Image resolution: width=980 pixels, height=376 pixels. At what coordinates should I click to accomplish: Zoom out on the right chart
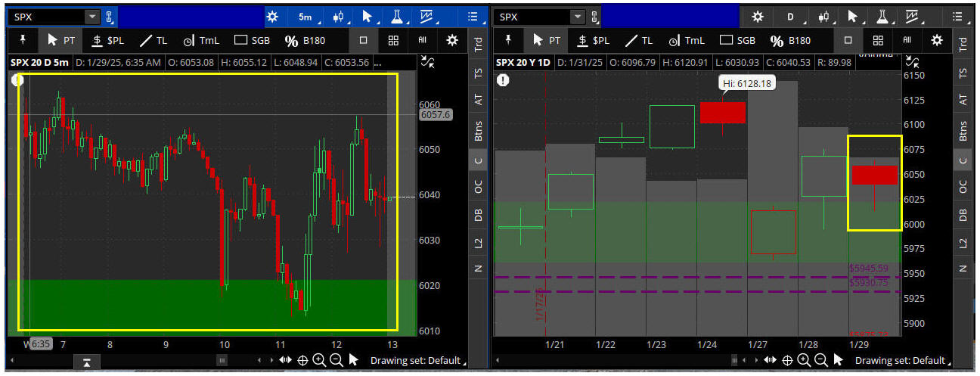[820, 361]
